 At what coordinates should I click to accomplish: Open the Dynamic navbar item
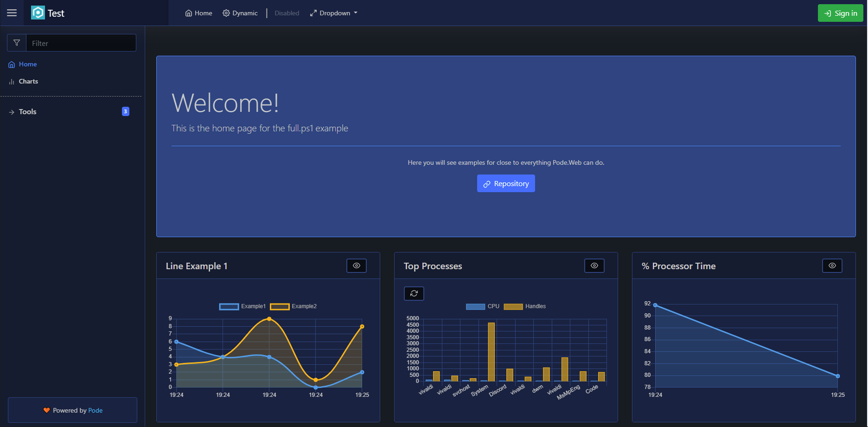[240, 13]
